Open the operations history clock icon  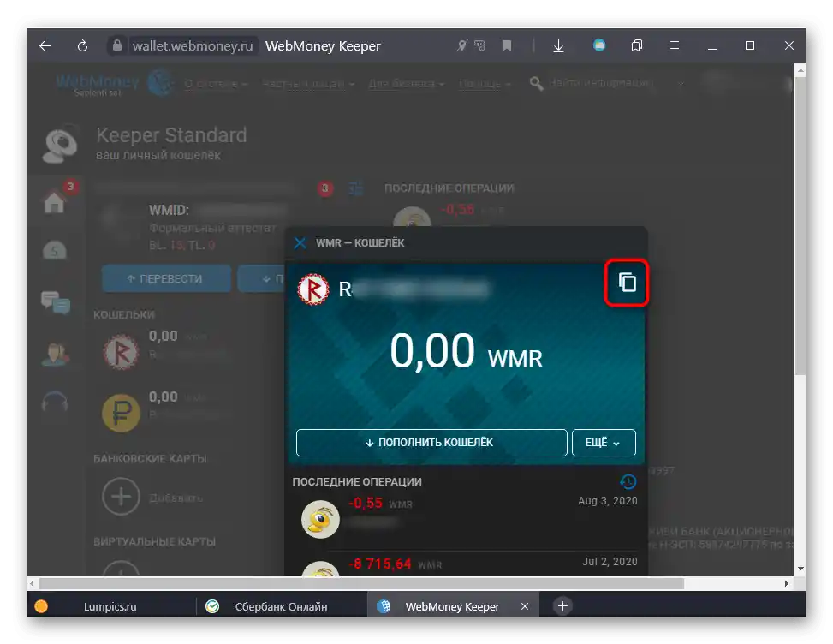(x=628, y=481)
